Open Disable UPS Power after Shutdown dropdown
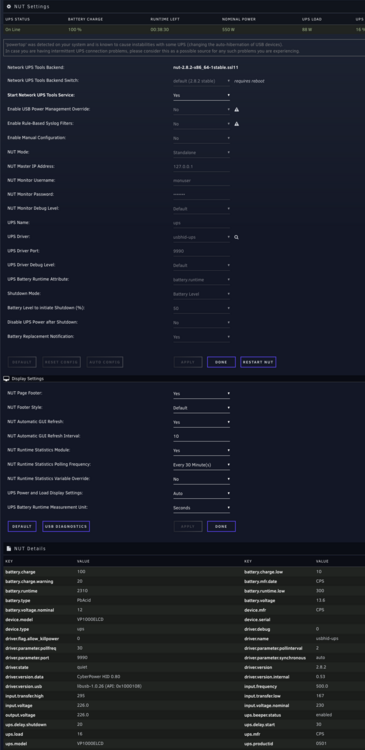365x750 pixels. [201, 323]
